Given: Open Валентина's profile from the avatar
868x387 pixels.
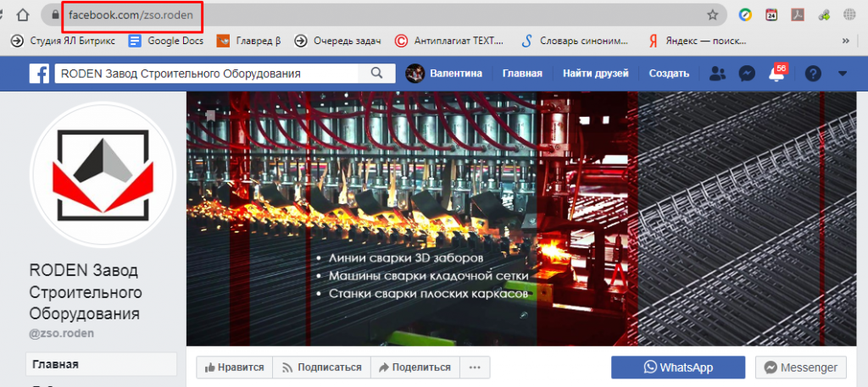Looking at the screenshot, I should pos(415,74).
